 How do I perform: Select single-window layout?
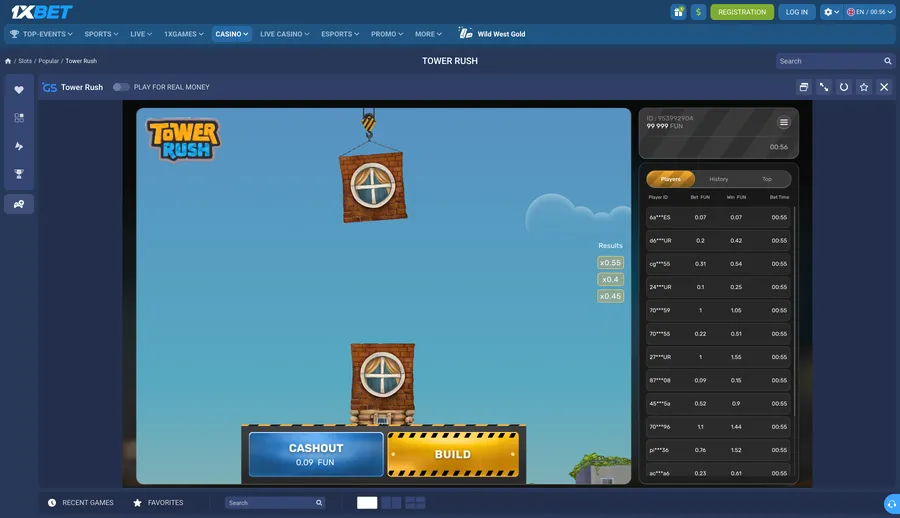point(367,502)
